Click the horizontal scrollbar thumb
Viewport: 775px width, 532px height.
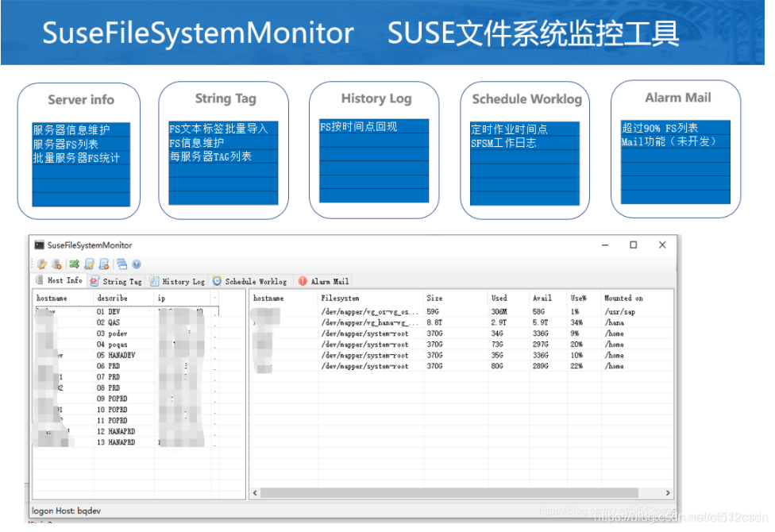tap(449, 493)
